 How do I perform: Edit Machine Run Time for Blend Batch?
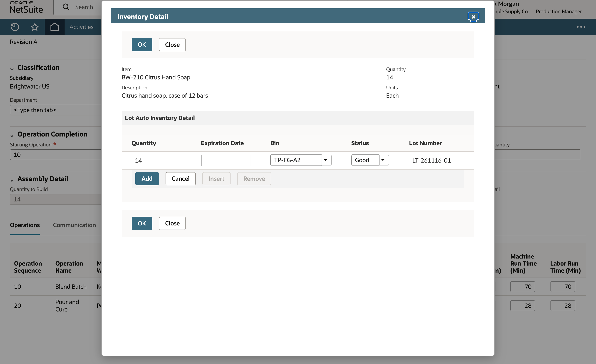(523, 287)
